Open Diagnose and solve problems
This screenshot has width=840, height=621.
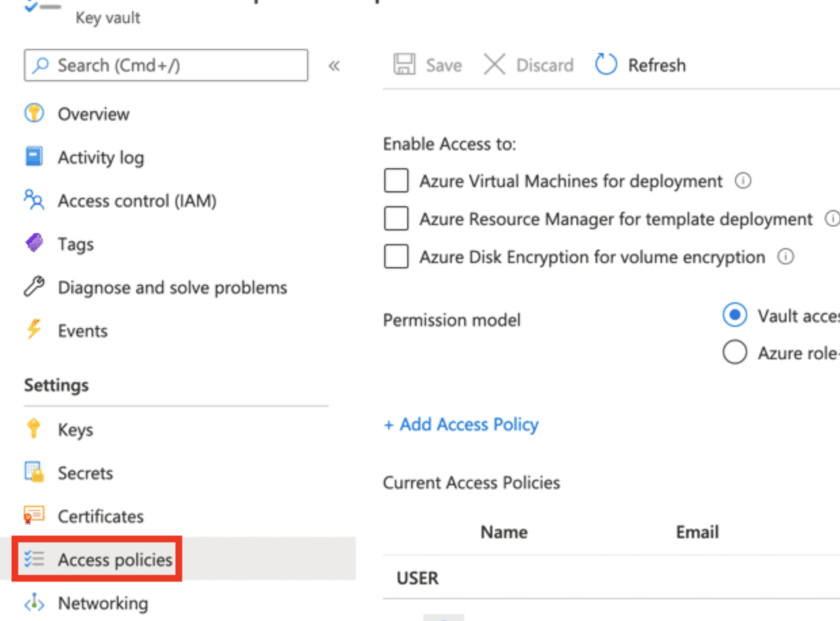point(171,287)
